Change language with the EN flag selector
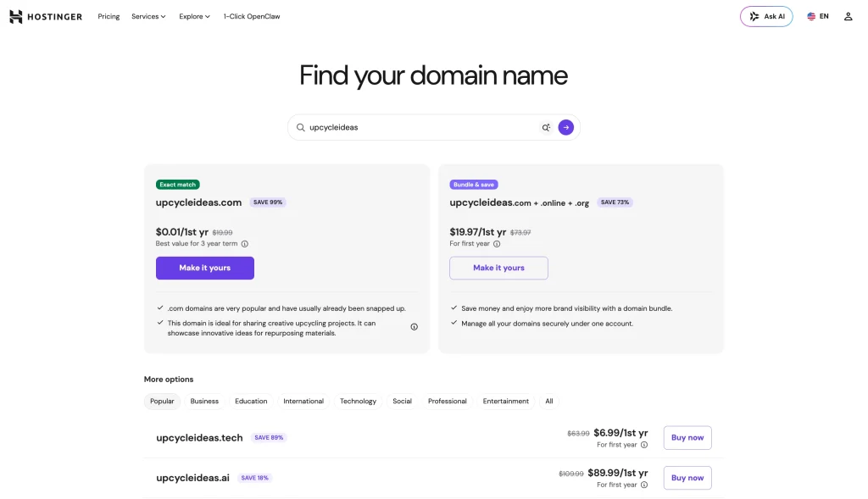The width and height of the screenshot is (868, 499). [x=818, y=17]
